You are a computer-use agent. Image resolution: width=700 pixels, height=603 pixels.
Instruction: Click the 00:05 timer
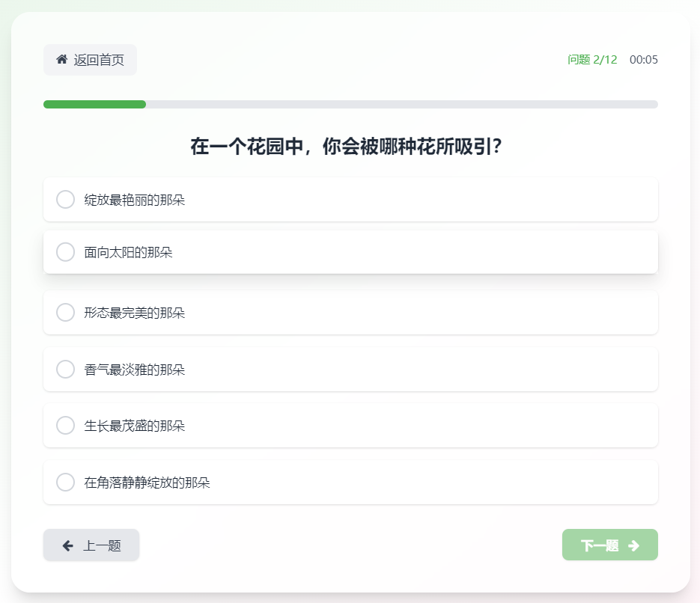(643, 59)
